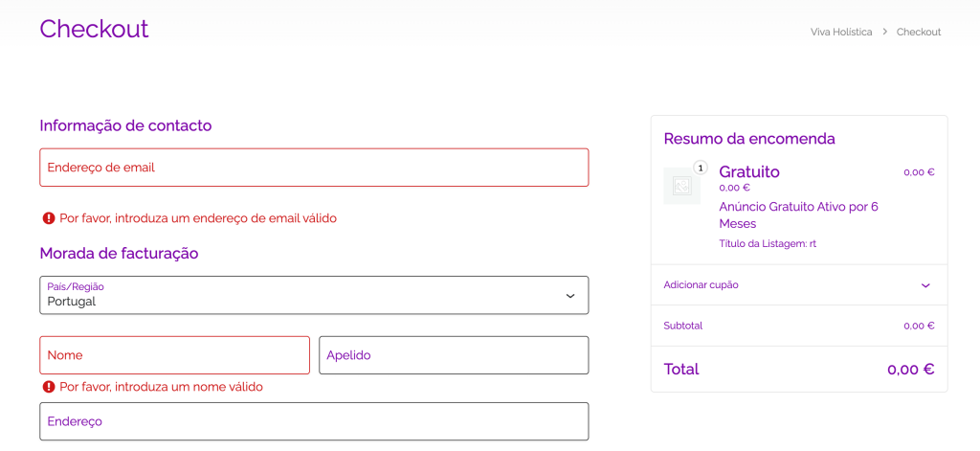Click the breadcrumb chevron separator
Image resolution: width=980 pixels, height=451 pixels.
pyautogui.click(x=884, y=33)
